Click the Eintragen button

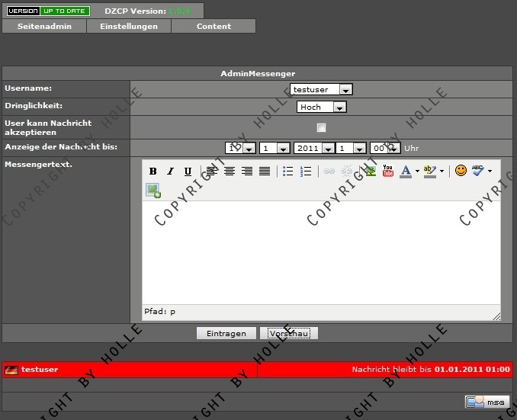pos(226,333)
